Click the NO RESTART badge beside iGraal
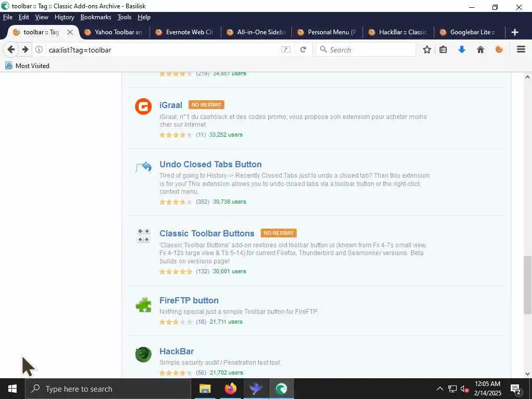Screen dimensions: 532x399 point(206,105)
